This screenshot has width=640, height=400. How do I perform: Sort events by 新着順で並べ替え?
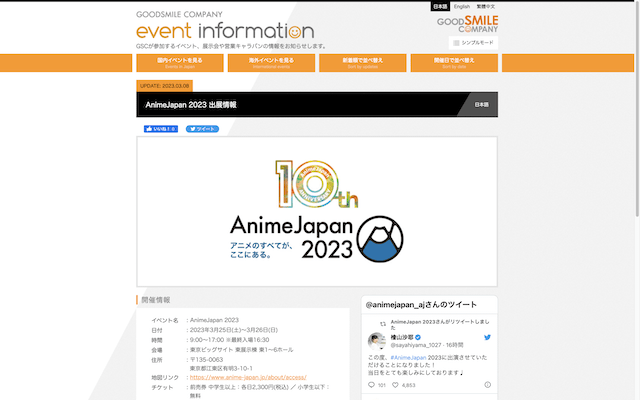pyautogui.click(x=362, y=63)
